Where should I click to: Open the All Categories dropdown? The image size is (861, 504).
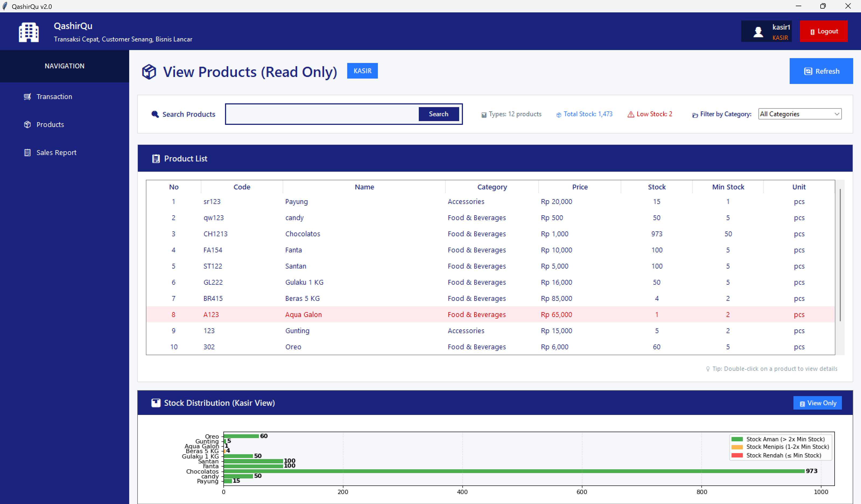pos(799,114)
